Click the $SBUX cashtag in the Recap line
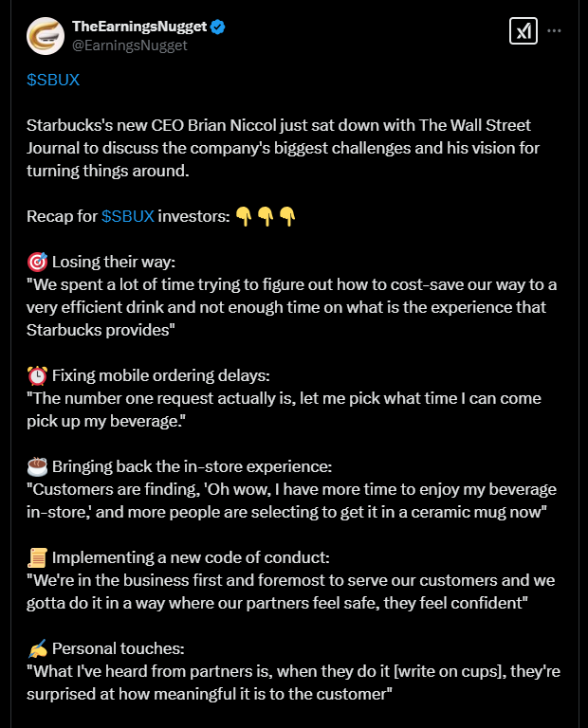588x728 pixels. tap(127, 216)
